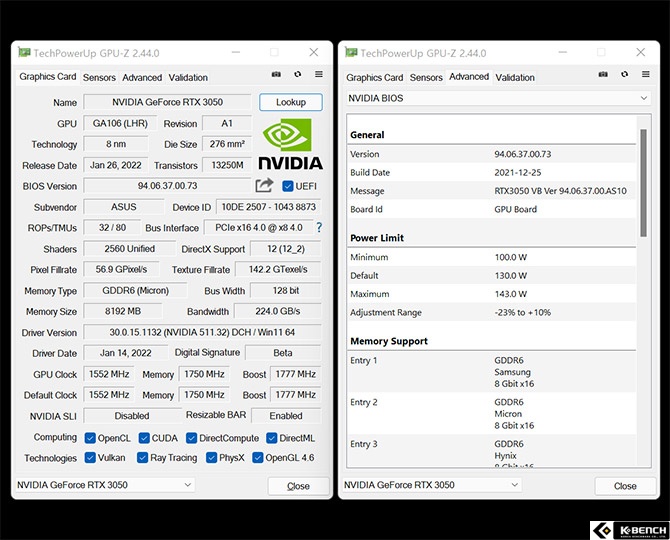Open Validation tab in left window
The height and width of the screenshot is (540, 670).
pyautogui.click(x=188, y=77)
